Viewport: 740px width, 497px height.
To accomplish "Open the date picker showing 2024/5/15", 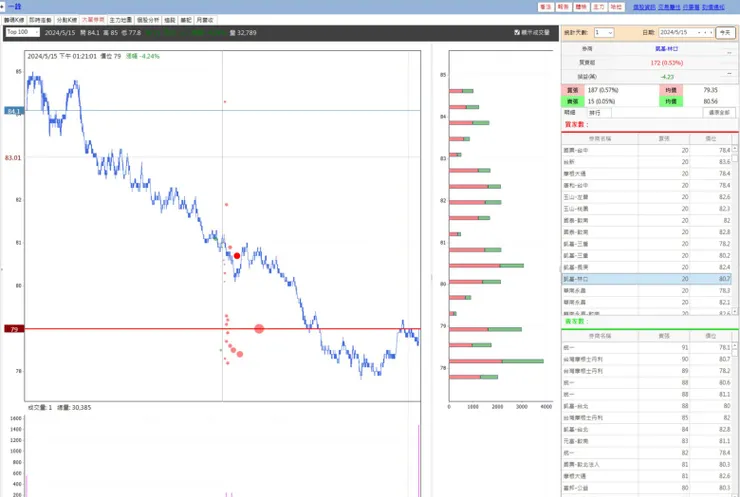I will click(x=686, y=33).
